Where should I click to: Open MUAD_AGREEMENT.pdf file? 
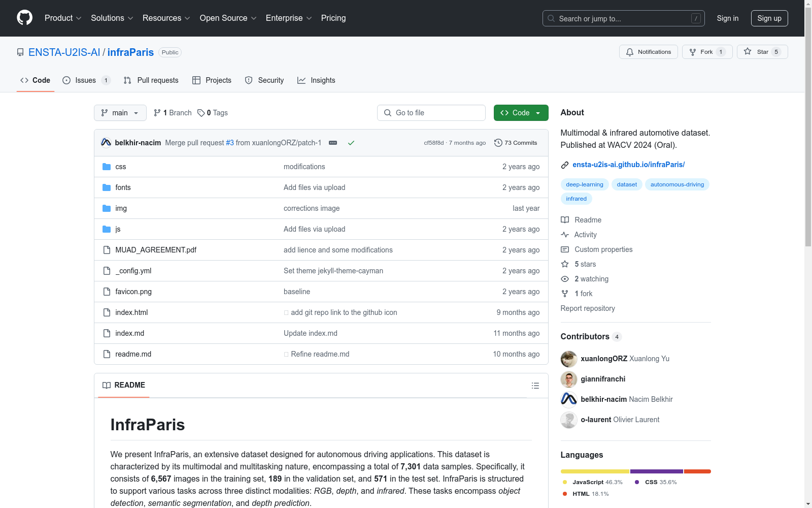156,250
